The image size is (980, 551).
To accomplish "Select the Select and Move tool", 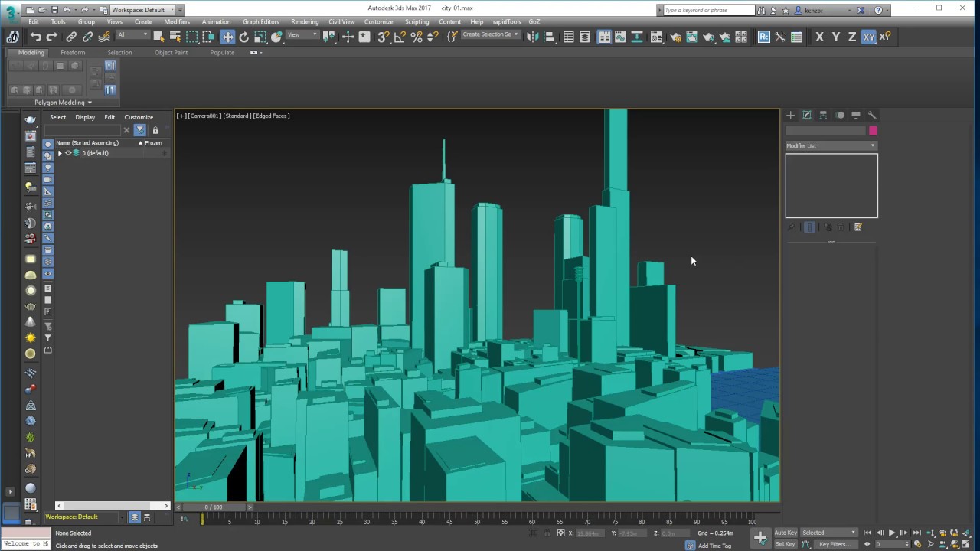I will 227,37.
